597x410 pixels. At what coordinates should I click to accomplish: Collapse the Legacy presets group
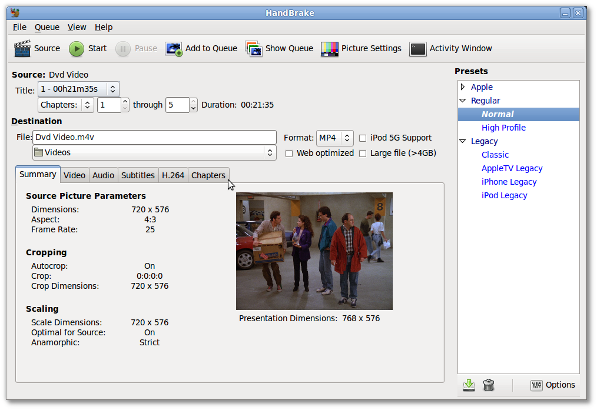tap(463, 141)
